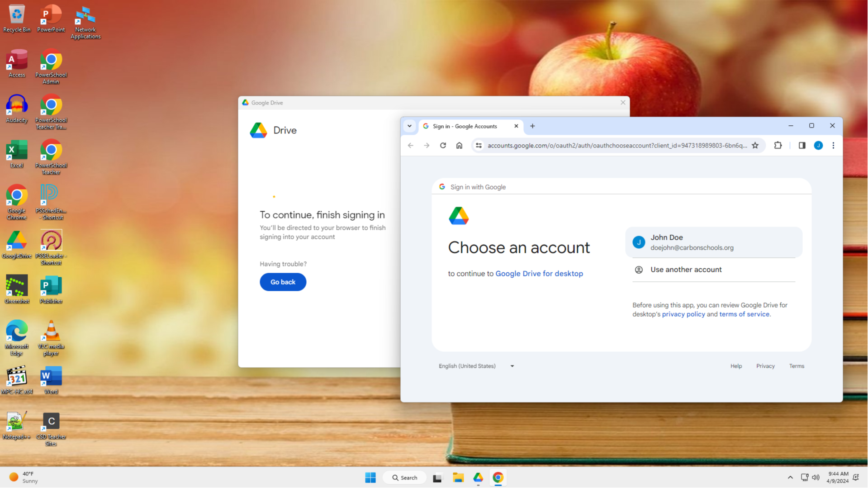The height and width of the screenshot is (488, 868).
Task: Switch to Google Drive taskbar icon
Action: click(x=478, y=477)
